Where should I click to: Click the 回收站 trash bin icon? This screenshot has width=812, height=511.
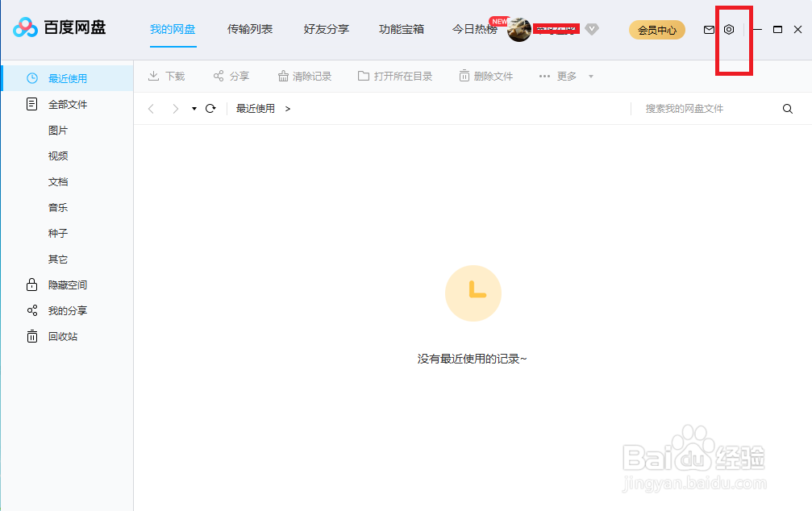tap(32, 337)
